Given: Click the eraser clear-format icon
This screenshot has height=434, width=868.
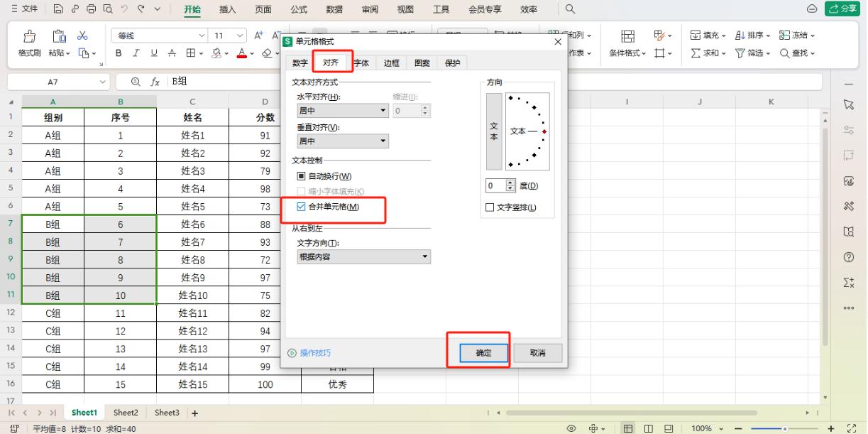Looking at the screenshot, I should 265,53.
